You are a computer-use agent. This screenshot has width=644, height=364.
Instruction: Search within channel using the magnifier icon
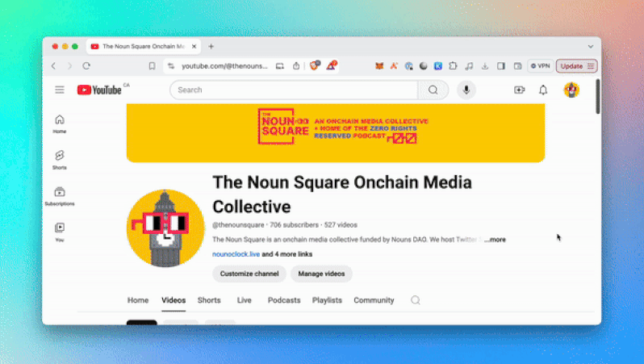coord(416,300)
